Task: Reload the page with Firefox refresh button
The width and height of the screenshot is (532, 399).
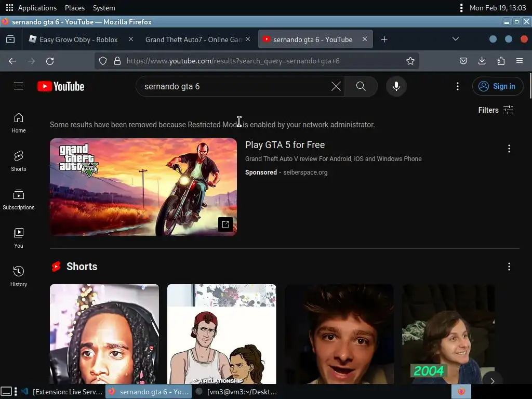Action: (50, 61)
